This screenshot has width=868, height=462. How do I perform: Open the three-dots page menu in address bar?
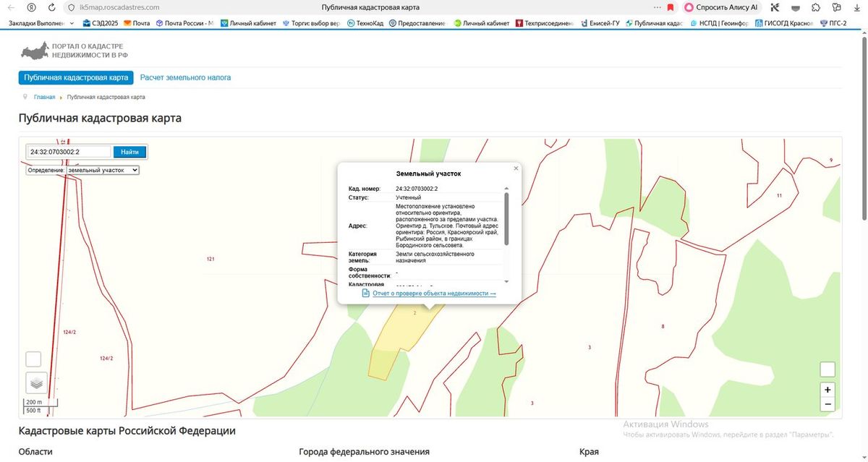pyautogui.click(x=657, y=7)
